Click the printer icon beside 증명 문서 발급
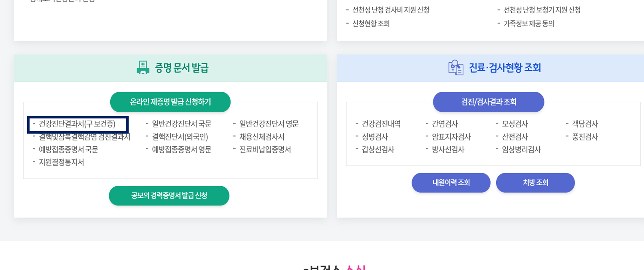The image size is (644, 270). pyautogui.click(x=142, y=68)
